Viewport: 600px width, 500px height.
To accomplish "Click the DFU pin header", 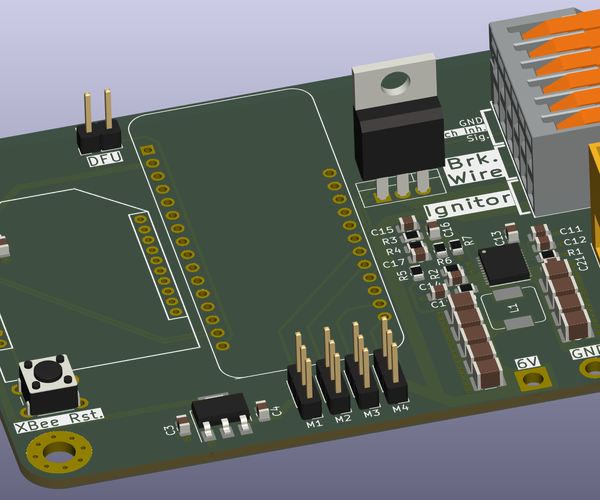I will click(97, 135).
